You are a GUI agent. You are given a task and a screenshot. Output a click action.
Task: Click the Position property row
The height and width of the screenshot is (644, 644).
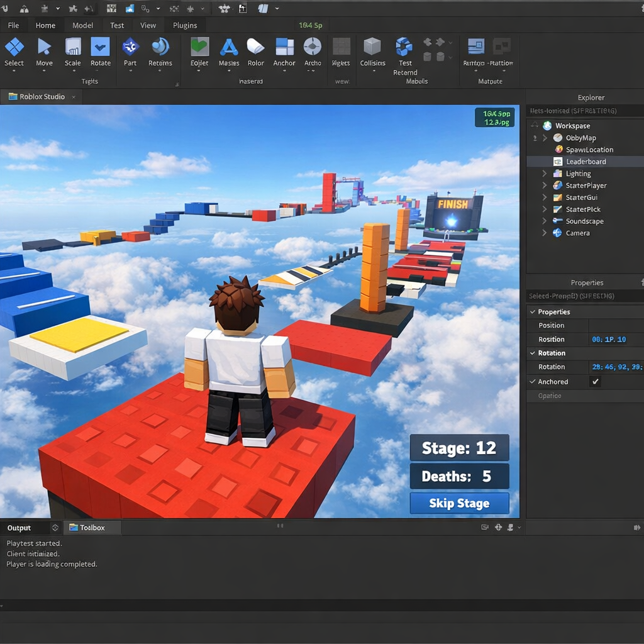click(x=585, y=325)
